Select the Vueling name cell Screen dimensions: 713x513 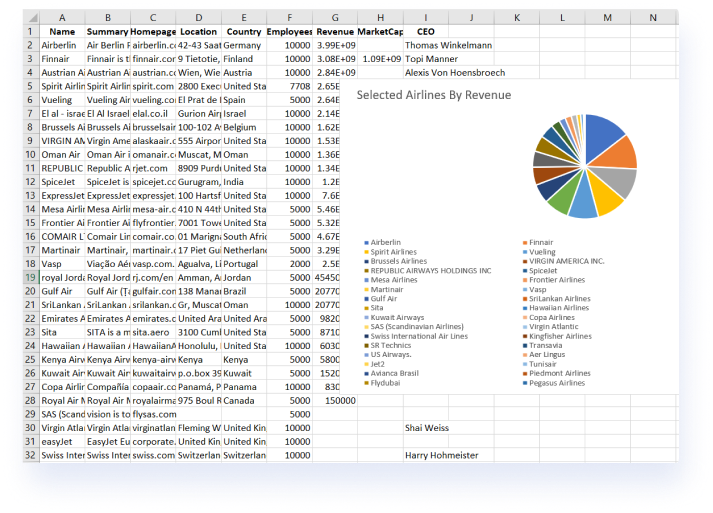62,100
